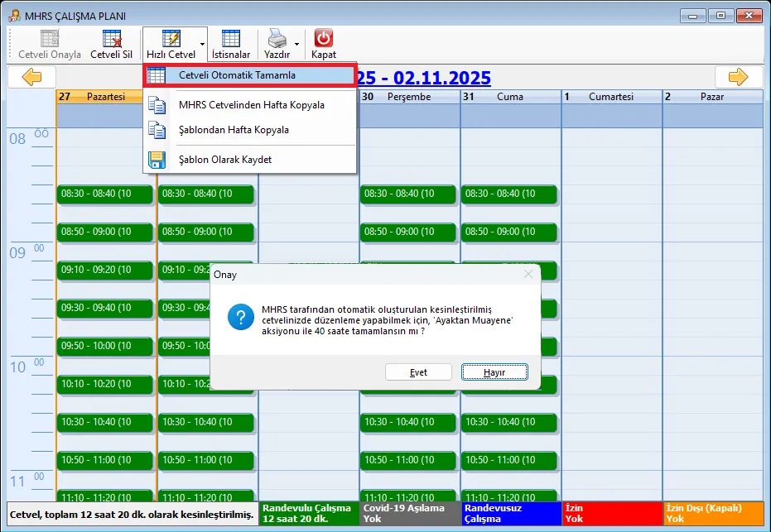771x532 pixels.
Task: Select Perşembe's 08:30 - 08:40 appointment slot
Action: point(408,194)
